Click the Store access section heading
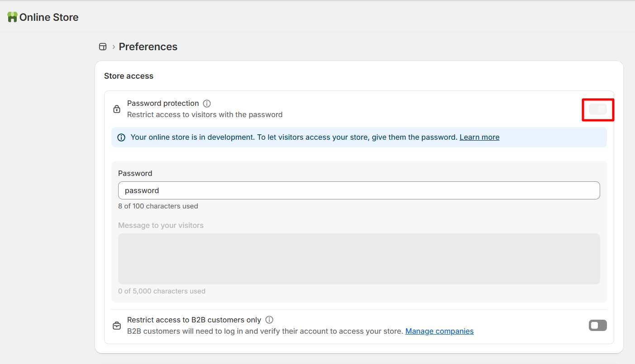635x364 pixels. pos(129,76)
